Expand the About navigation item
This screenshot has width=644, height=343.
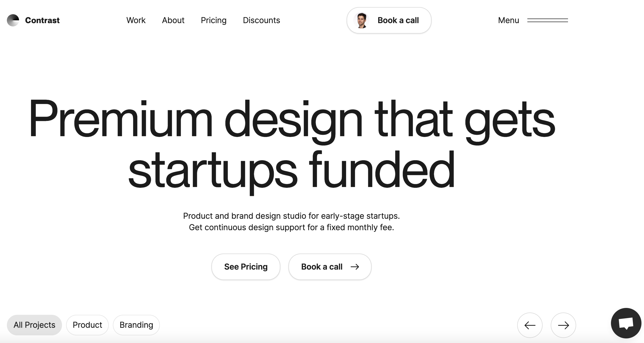tap(173, 20)
